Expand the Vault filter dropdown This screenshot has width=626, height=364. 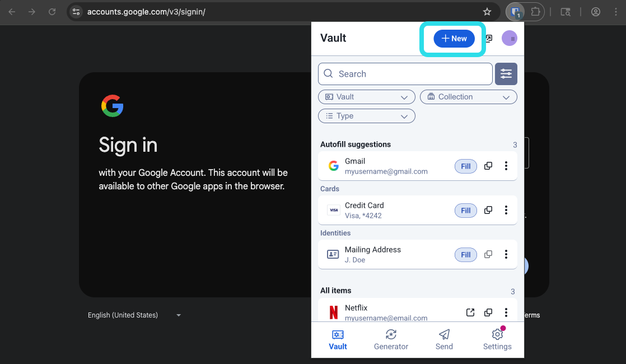[366, 96]
